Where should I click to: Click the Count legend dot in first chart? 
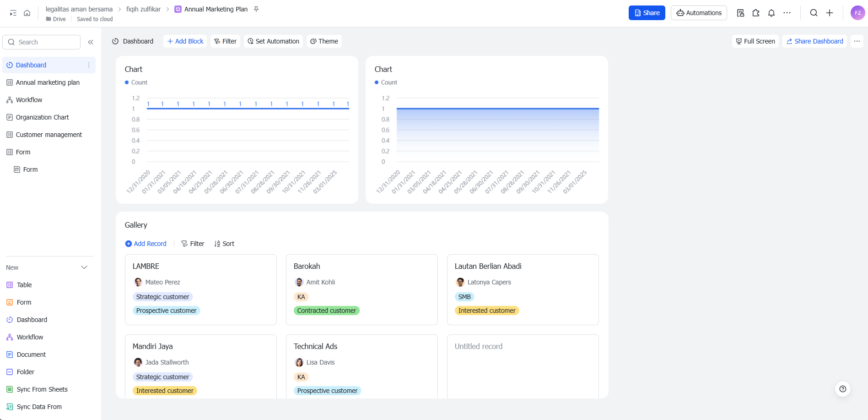(127, 82)
